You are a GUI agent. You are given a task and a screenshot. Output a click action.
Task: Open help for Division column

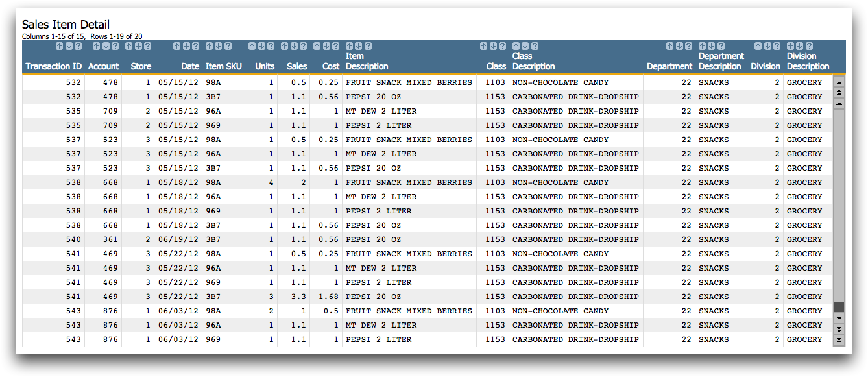(777, 46)
